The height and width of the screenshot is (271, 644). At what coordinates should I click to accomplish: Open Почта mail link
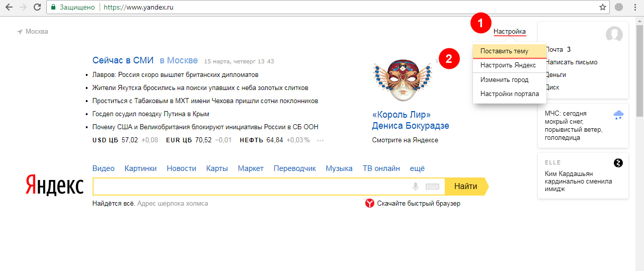point(555,50)
